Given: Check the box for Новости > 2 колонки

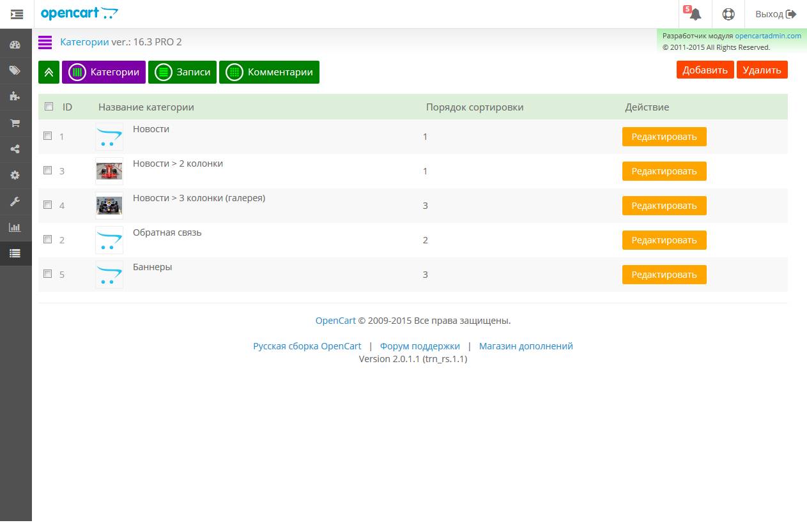Looking at the screenshot, I should (47, 171).
